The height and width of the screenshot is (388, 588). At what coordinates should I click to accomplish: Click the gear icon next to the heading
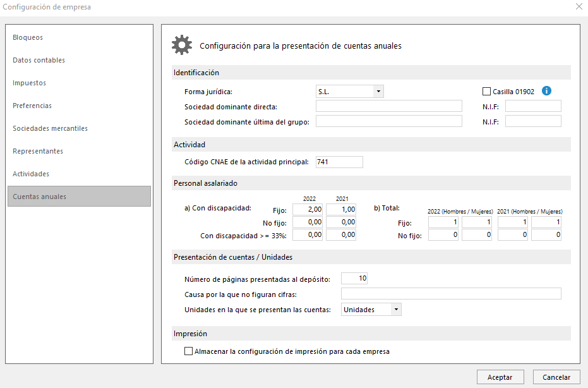182,45
